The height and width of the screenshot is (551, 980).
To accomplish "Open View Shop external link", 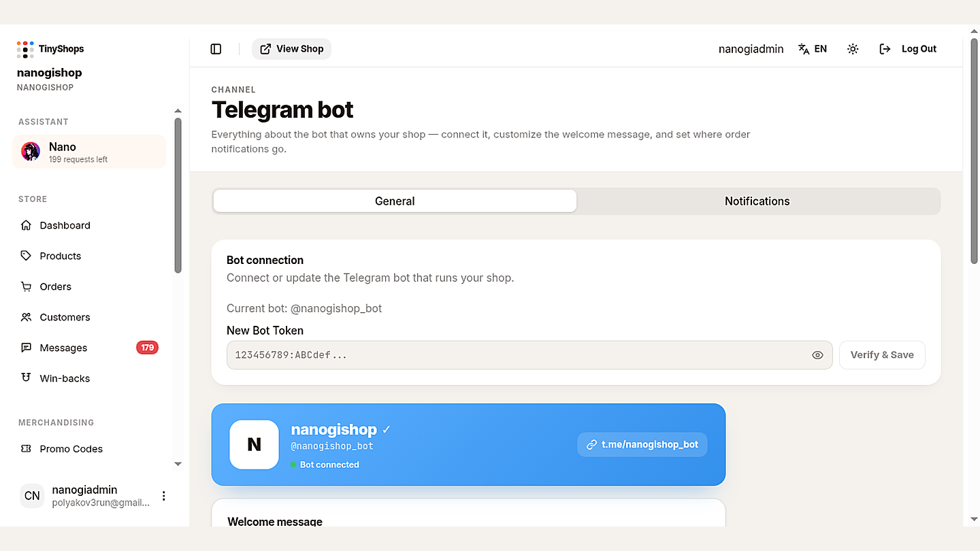I will pos(291,49).
